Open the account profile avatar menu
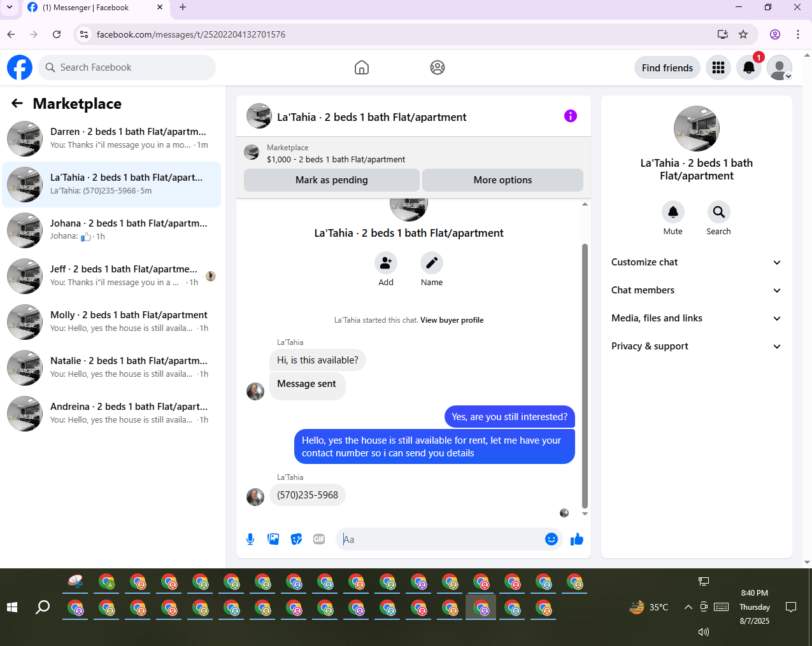This screenshot has width=812, height=646. pos(780,67)
